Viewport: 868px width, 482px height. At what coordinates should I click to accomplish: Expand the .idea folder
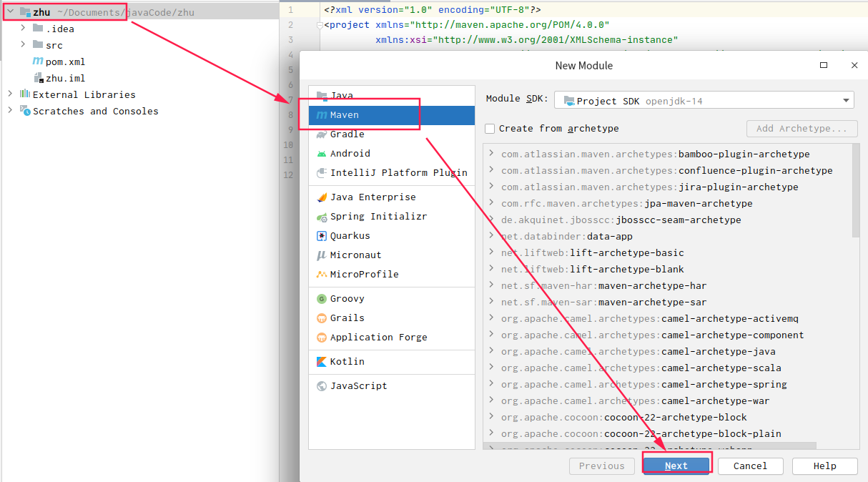coord(23,29)
